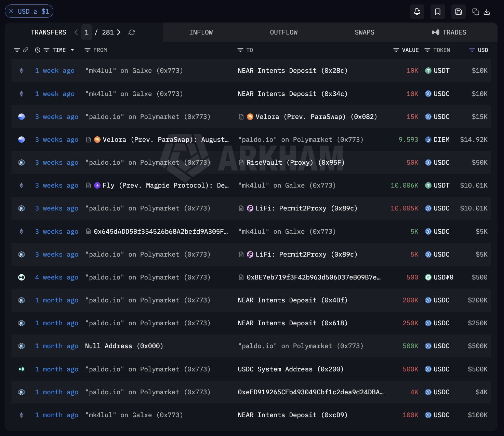Switch to the SWAPS tab
Screen dimensions: 504x436
(364, 32)
